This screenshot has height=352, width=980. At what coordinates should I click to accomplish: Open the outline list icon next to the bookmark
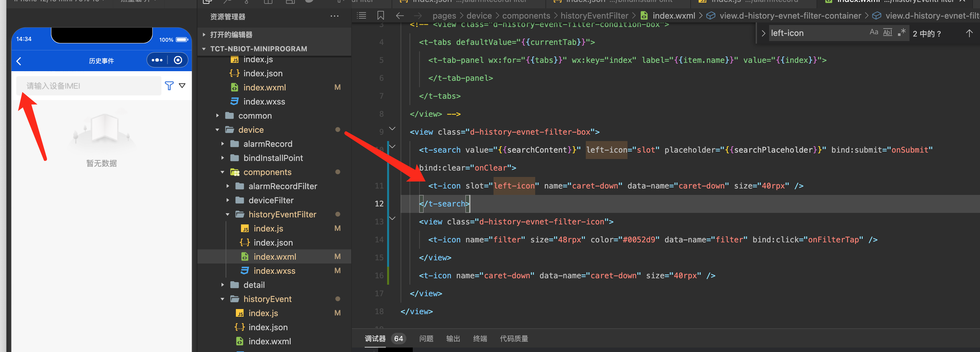361,16
